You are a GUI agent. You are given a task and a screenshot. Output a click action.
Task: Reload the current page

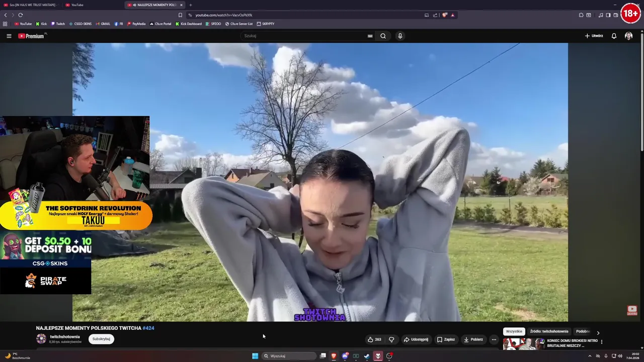pyautogui.click(x=21, y=15)
